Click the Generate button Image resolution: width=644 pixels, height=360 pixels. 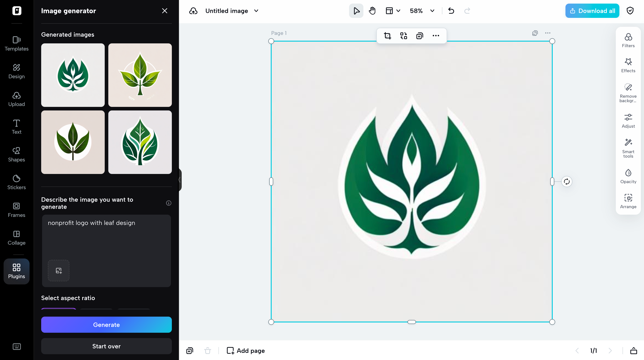coord(106,324)
